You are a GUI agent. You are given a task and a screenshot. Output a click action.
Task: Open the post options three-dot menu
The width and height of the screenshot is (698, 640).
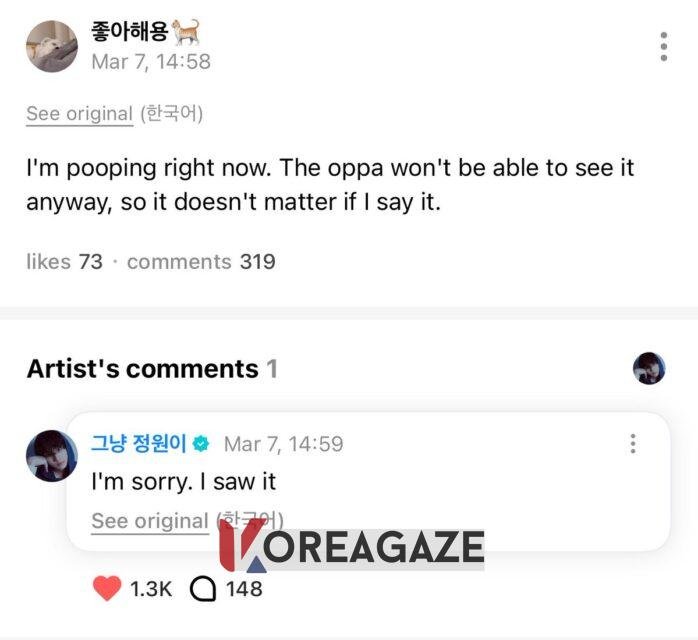tap(663, 46)
